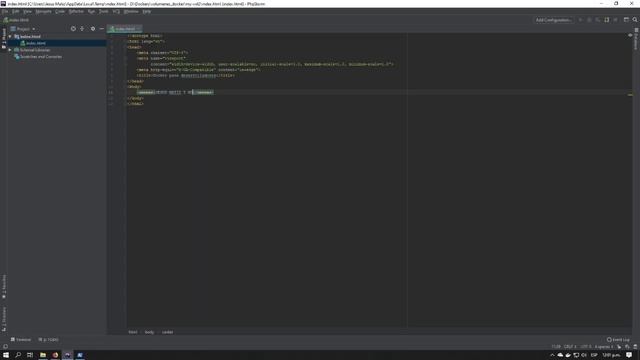The width and height of the screenshot is (640, 360).
Task: Open the Database tool window side tab
Action: click(636, 39)
